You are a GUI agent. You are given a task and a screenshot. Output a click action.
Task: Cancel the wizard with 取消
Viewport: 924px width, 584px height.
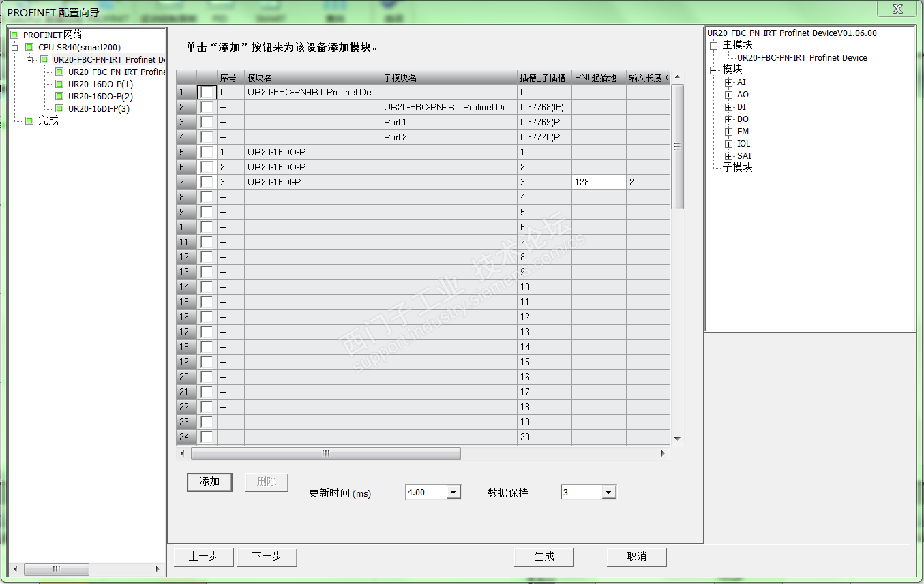point(637,557)
